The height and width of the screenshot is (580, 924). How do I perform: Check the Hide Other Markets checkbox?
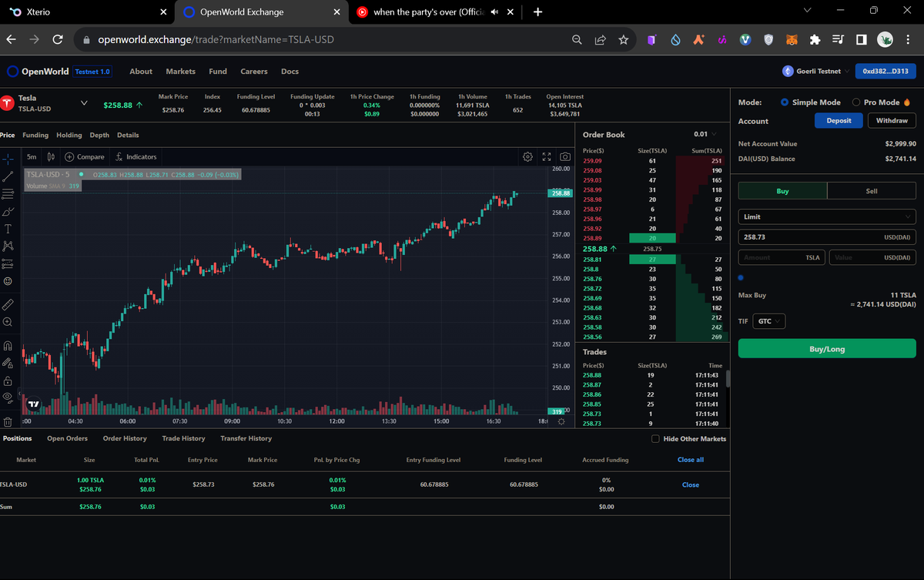coord(655,439)
